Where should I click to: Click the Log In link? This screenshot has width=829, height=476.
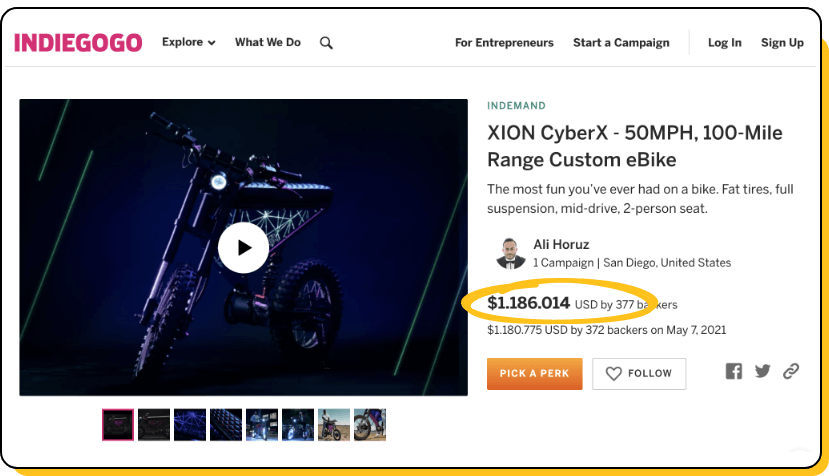point(724,43)
